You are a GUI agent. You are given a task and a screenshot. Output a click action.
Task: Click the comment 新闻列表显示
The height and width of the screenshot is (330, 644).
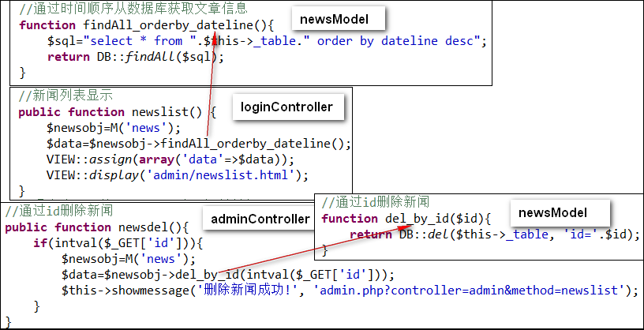tap(66, 96)
